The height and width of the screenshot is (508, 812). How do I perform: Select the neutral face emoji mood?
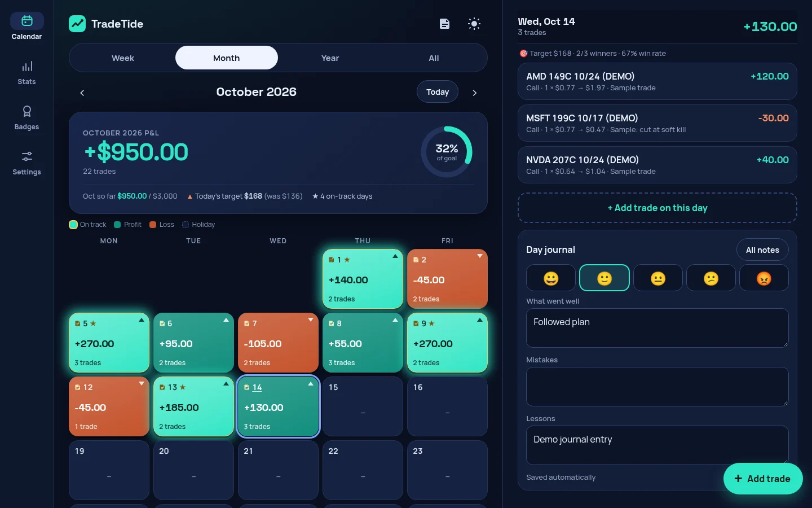click(657, 278)
